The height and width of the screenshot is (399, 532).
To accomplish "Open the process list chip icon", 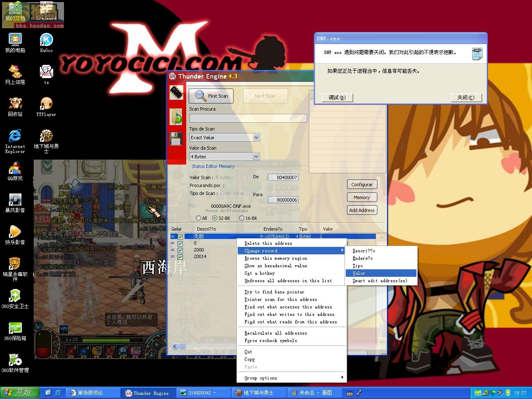I will [x=176, y=93].
